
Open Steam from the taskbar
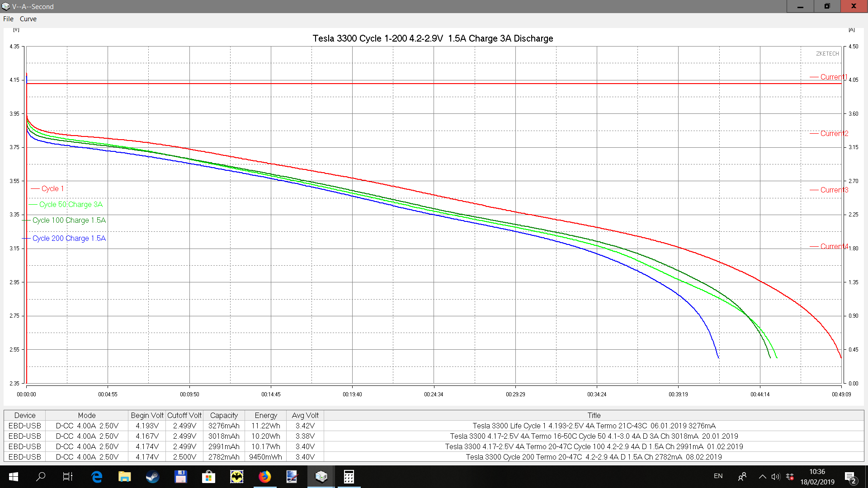[x=152, y=477]
